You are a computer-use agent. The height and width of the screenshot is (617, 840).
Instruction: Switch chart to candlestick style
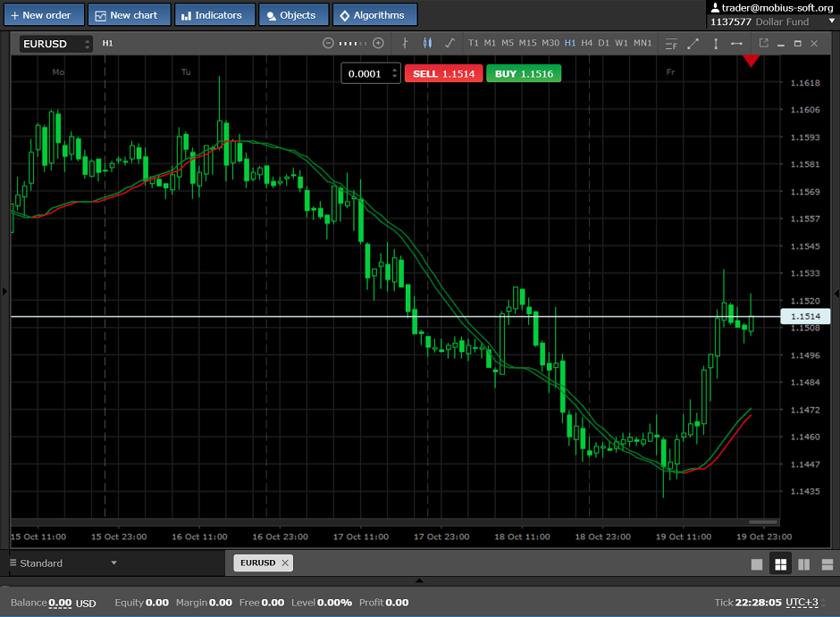pyautogui.click(x=427, y=44)
